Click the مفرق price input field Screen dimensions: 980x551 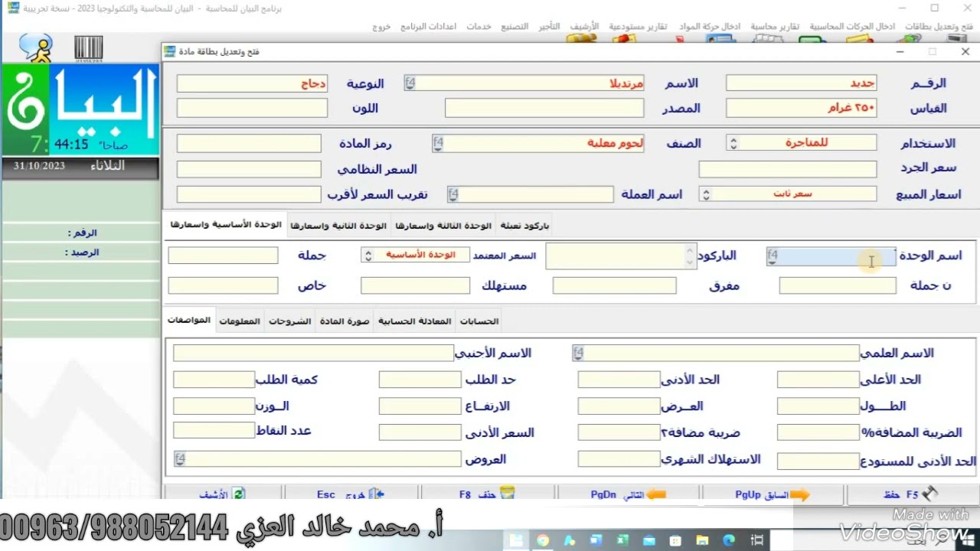tap(615, 285)
